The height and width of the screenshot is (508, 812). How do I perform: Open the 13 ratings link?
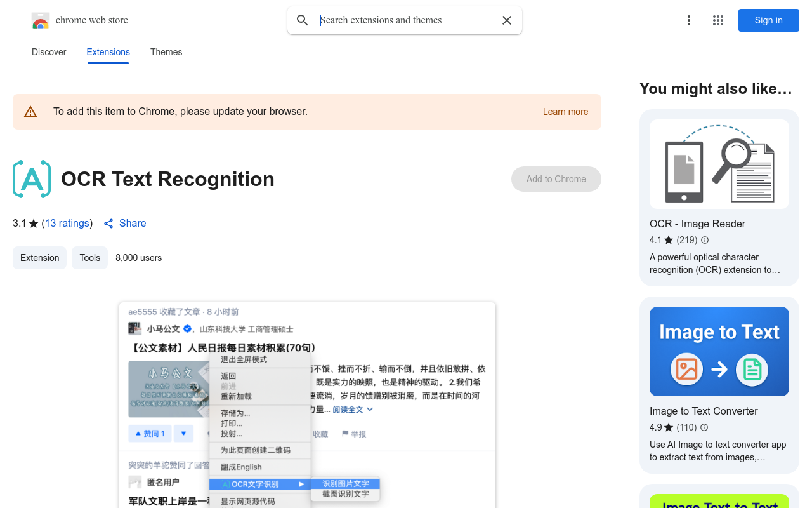tap(67, 224)
